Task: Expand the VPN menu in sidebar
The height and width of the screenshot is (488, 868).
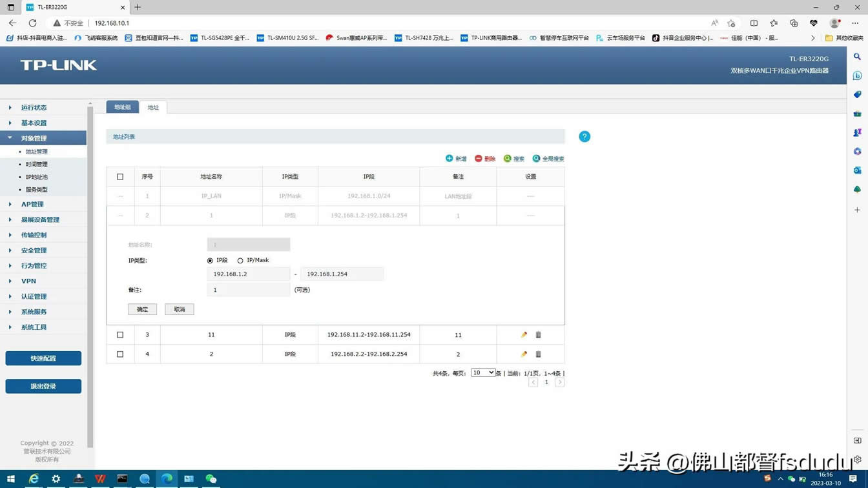Action: tap(28, 281)
